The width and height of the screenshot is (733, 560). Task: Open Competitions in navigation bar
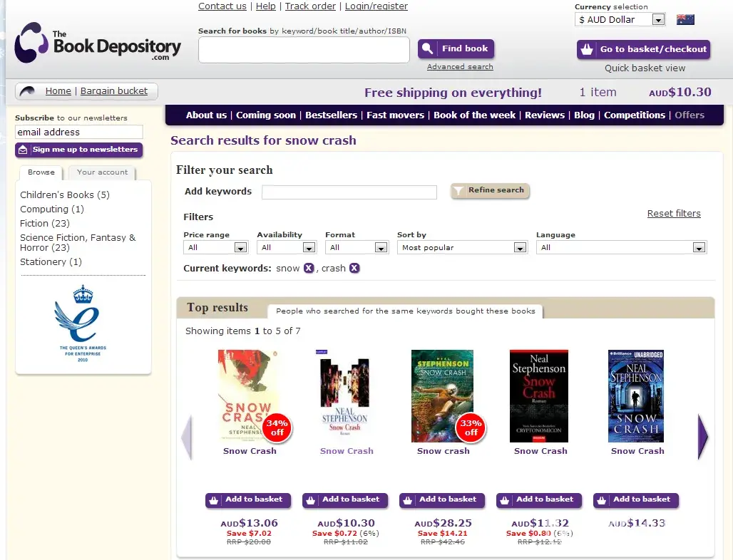pos(635,115)
